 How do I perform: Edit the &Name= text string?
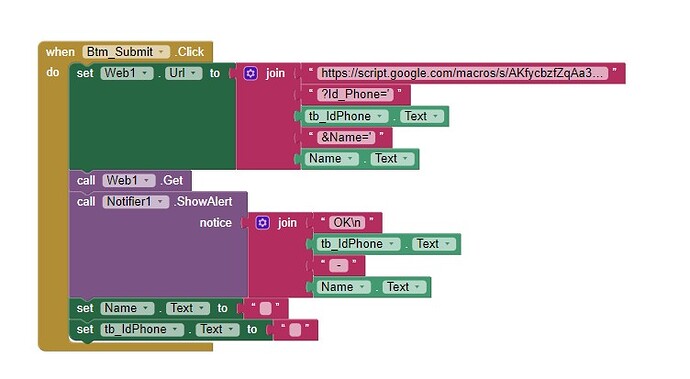click(x=346, y=137)
